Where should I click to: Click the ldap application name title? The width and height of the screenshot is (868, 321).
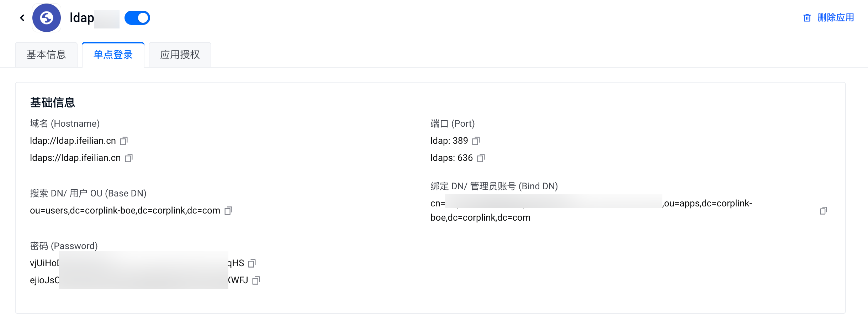82,18
